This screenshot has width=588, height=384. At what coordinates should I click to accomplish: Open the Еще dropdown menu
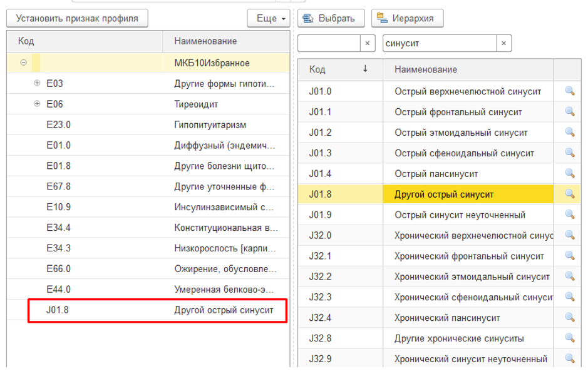click(x=269, y=19)
